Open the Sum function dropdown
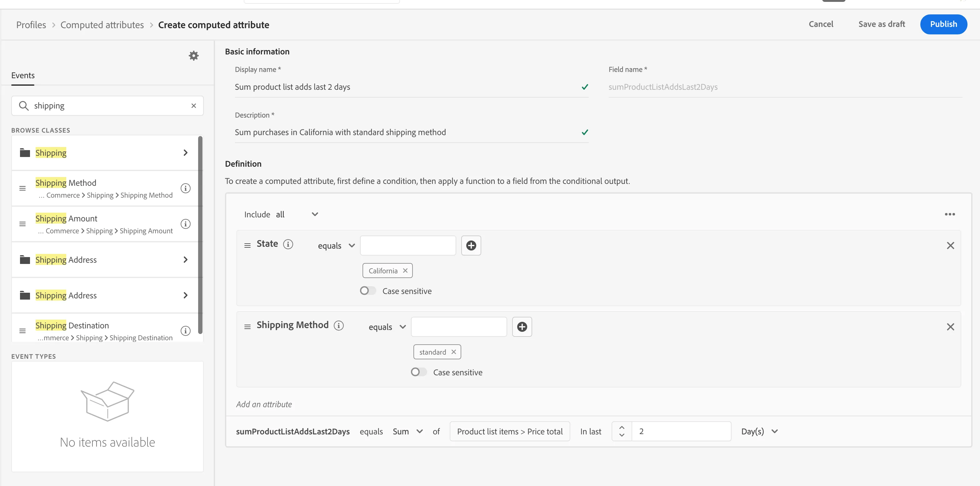The height and width of the screenshot is (486, 980). [x=408, y=432]
